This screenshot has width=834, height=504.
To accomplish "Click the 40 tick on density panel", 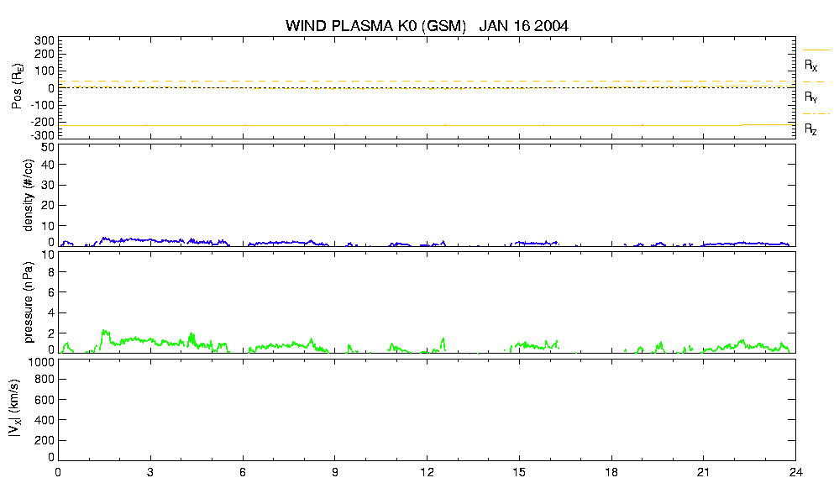I will pyautogui.click(x=48, y=165).
